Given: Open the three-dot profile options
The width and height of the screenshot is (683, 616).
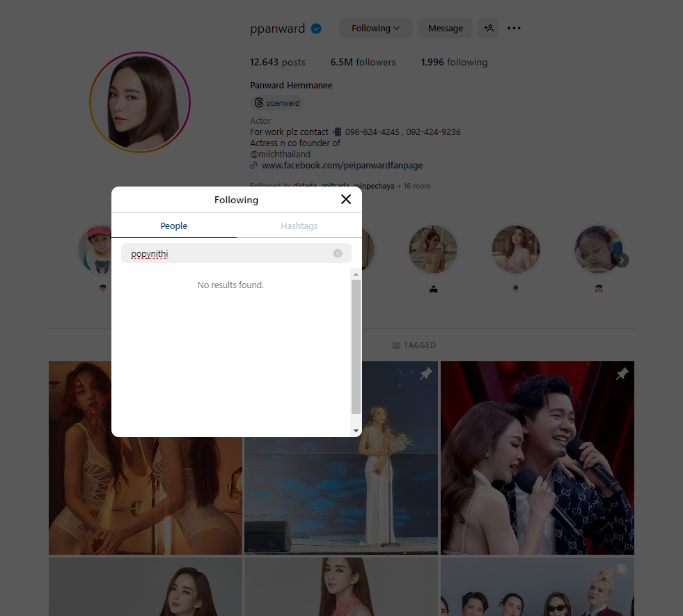Looking at the screenshot, I should click(514, 29).
